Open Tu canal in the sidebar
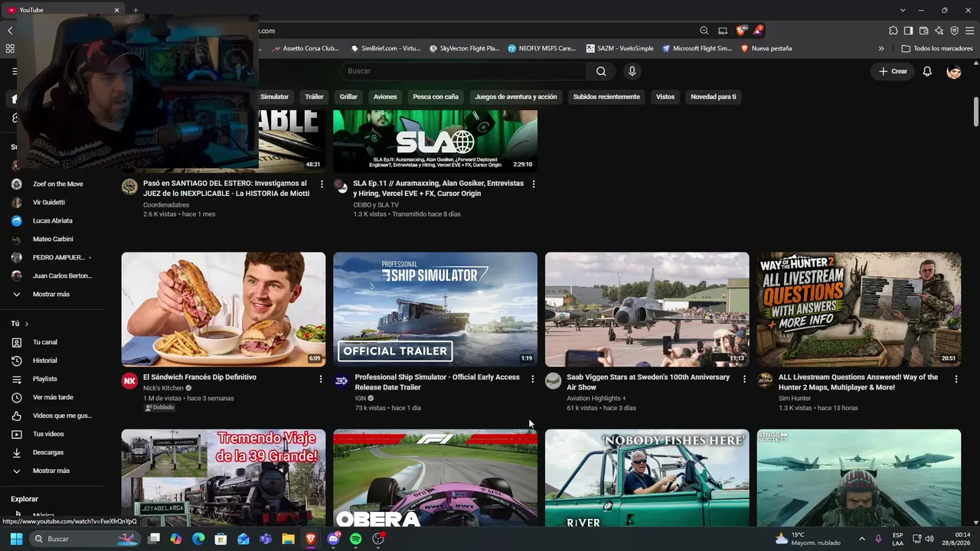The height and width of the screenshot is (551, 980). [x=44, y=342]
